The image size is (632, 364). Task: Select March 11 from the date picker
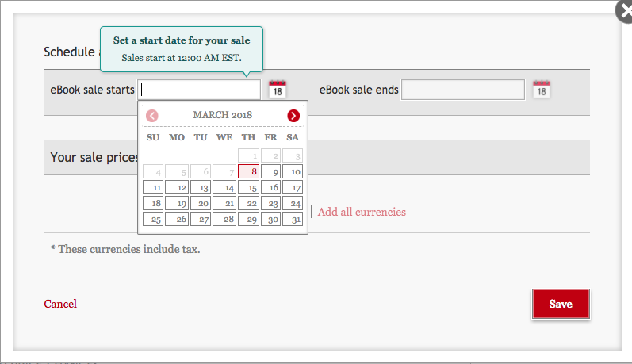pos(153,187)
